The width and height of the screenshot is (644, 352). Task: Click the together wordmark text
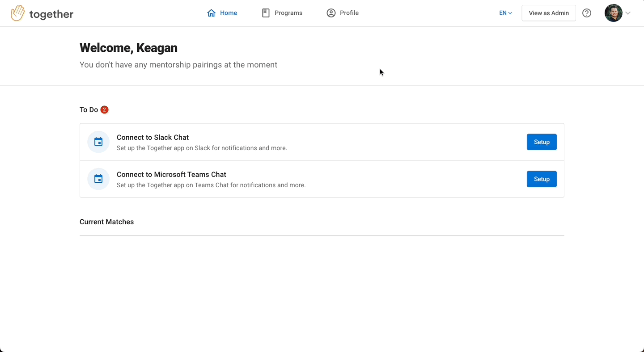coord(51,14)
